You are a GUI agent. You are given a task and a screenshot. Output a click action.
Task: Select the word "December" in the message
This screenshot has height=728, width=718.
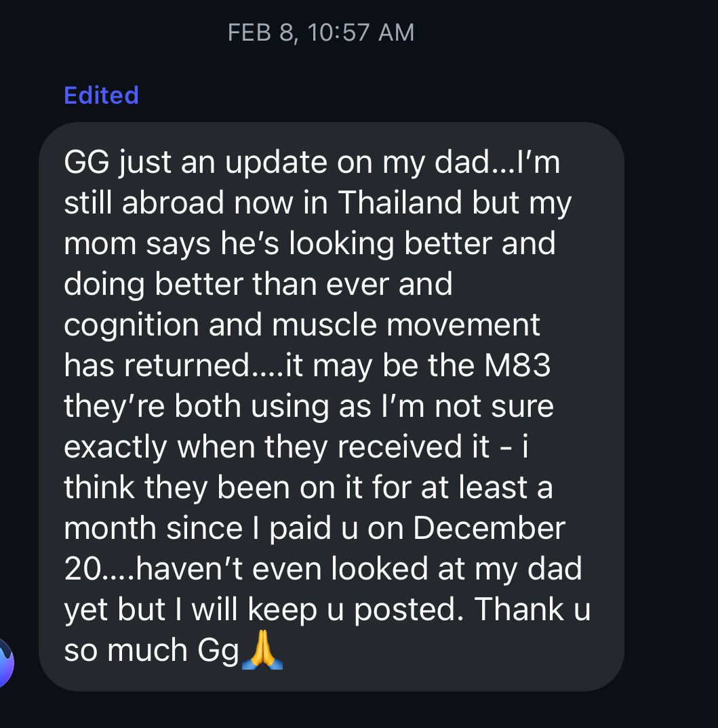tap(489, 529)
